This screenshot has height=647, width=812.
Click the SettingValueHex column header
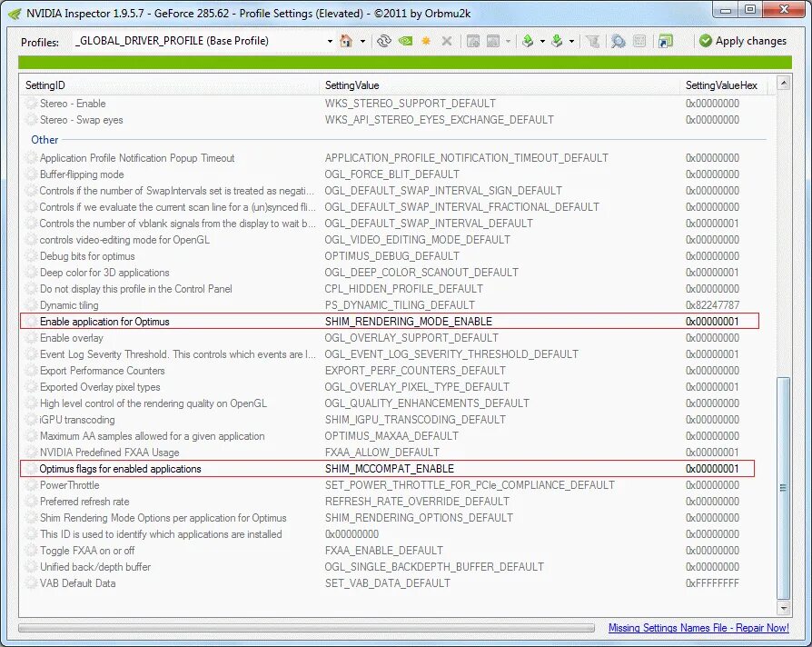point(723,85)
